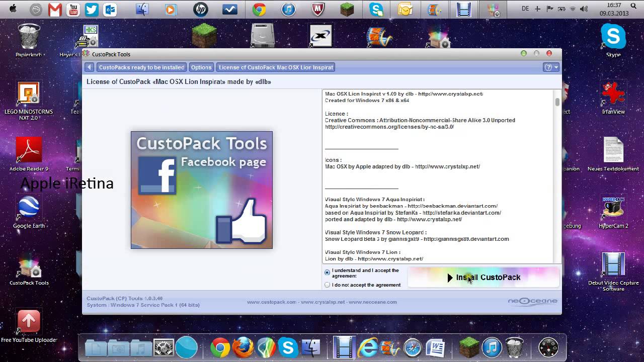Screen dimensions: 644x362
Task: Open Finder icon in the dock
Action: click(x=311, y=347)
